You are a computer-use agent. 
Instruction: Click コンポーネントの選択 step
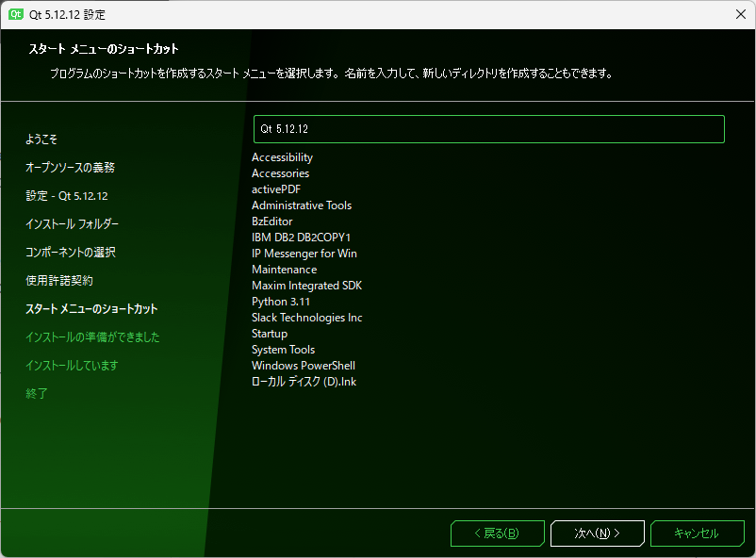71,253
